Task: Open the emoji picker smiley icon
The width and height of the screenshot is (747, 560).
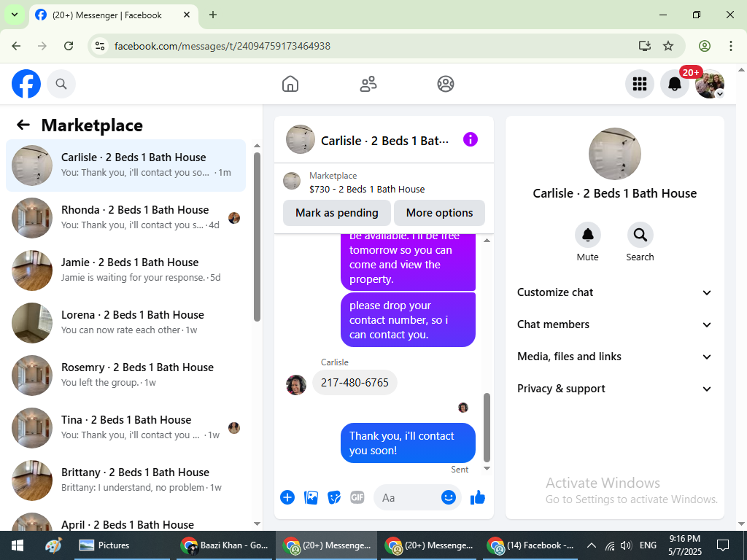Action: pos(449,497)
